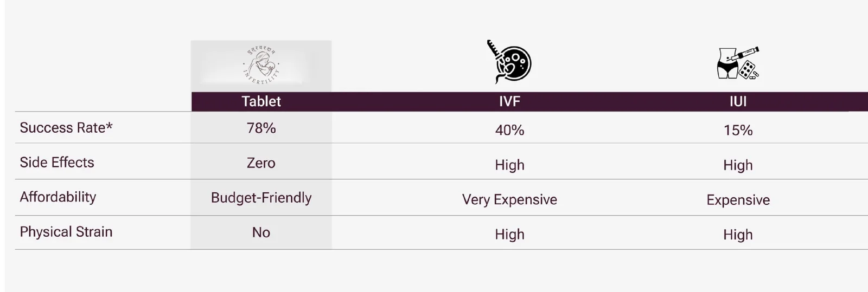Select the IVF column header
The image size is (868, 292).
tap(509, 101)
